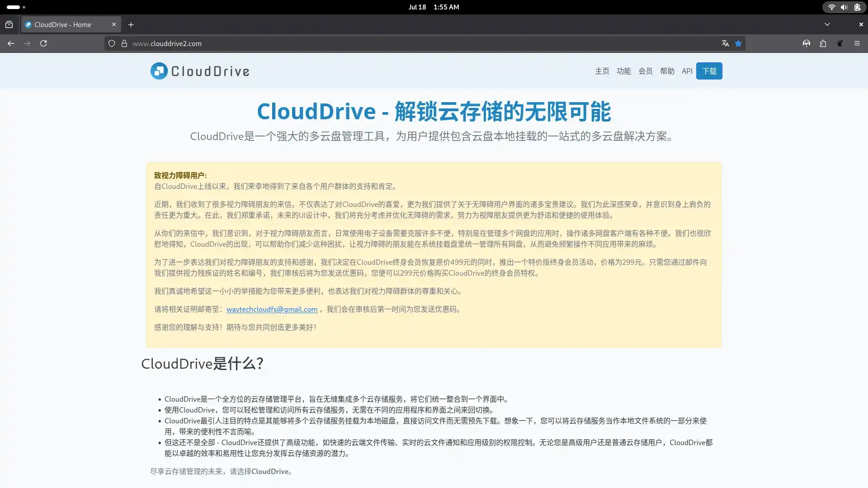Toggle the bookmark star icon
This screenshot has width=868, height=488.
coord(738,43)
